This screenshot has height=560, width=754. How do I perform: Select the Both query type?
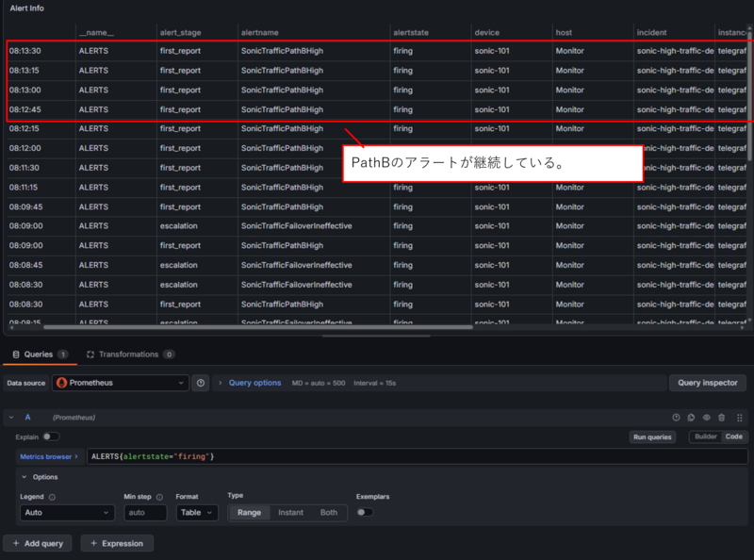tap(329, 513)
